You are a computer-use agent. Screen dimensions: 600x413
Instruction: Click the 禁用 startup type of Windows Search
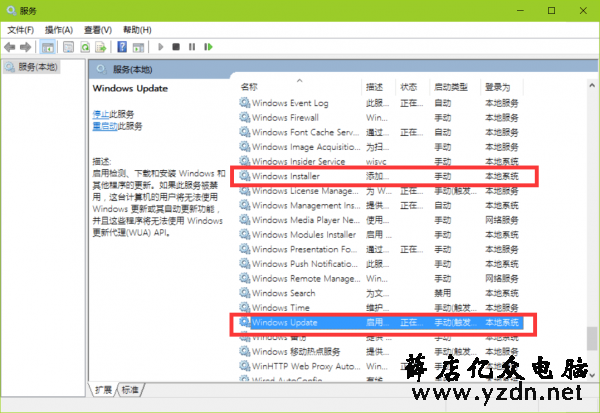442,293
